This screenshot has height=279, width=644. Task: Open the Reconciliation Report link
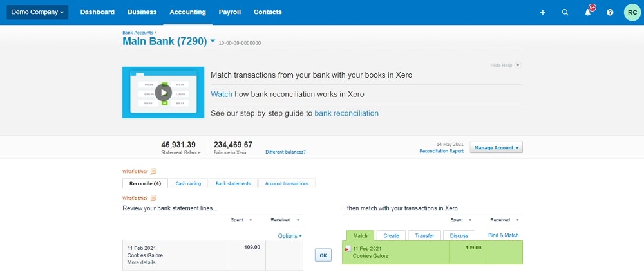[x=441, y=151]
